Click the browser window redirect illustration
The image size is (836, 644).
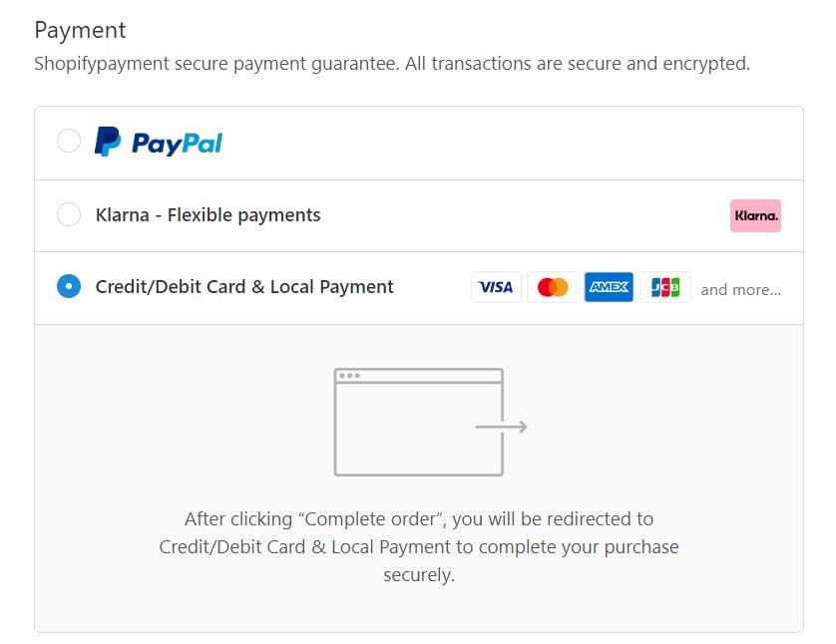pyautogui.click(x=418, y=422)
